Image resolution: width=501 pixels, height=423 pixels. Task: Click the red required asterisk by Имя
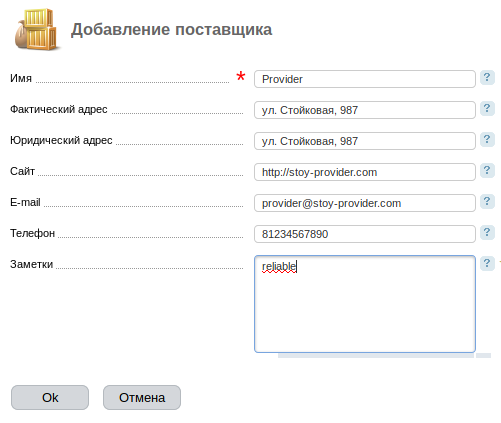[241, 76]
